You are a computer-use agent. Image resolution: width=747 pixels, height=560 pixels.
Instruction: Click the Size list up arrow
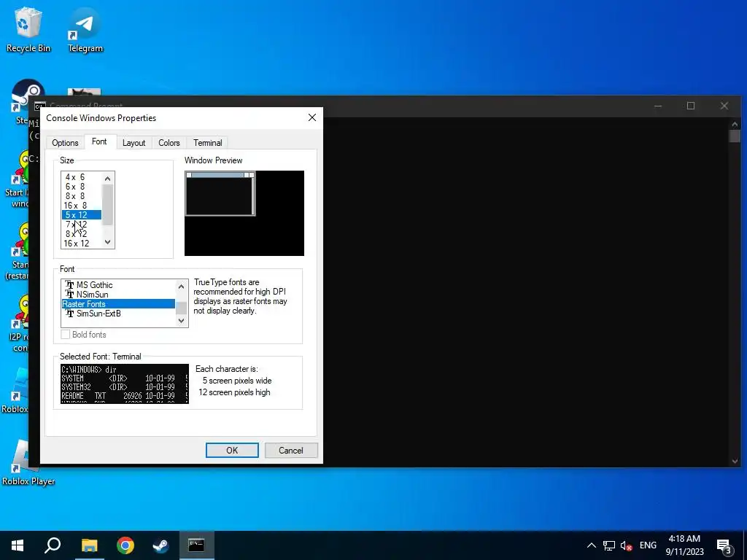(x=108, y=179)
